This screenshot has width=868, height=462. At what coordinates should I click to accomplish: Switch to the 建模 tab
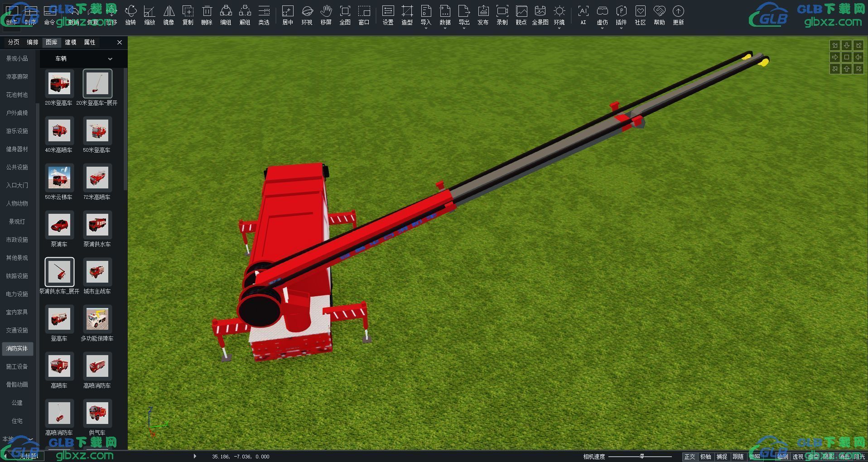[x=71, y=42]
